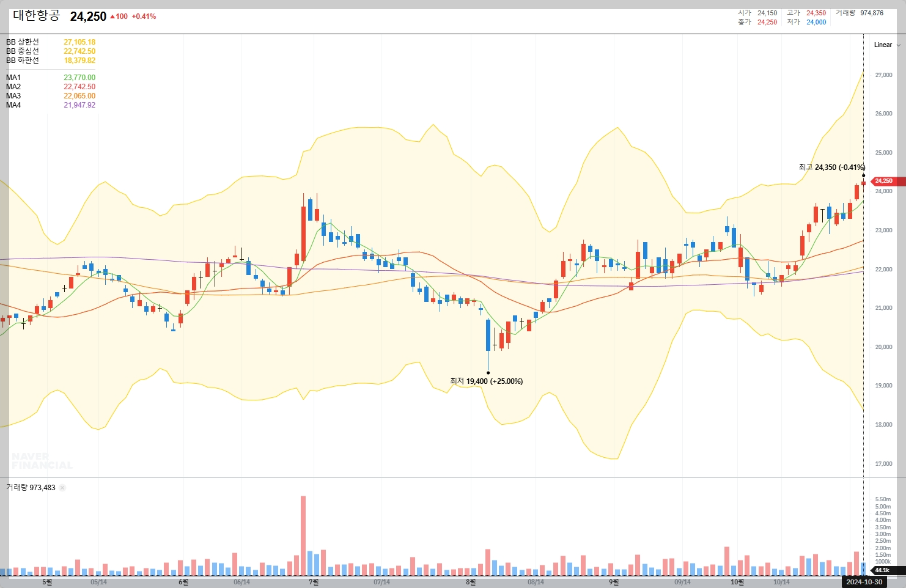Click the 20,000 price axis label
The height and width of the screenshot is (588, 906).
tap(883, 347)
